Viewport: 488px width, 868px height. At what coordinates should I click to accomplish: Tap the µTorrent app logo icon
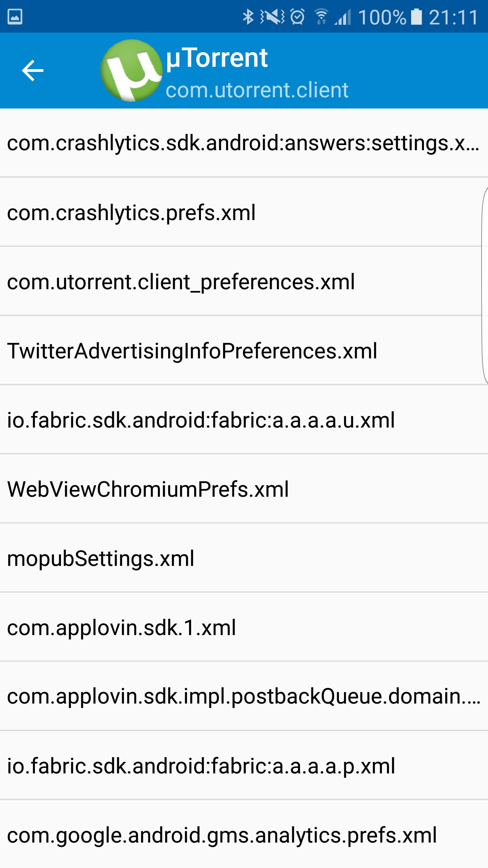click(x=131, y=71)
